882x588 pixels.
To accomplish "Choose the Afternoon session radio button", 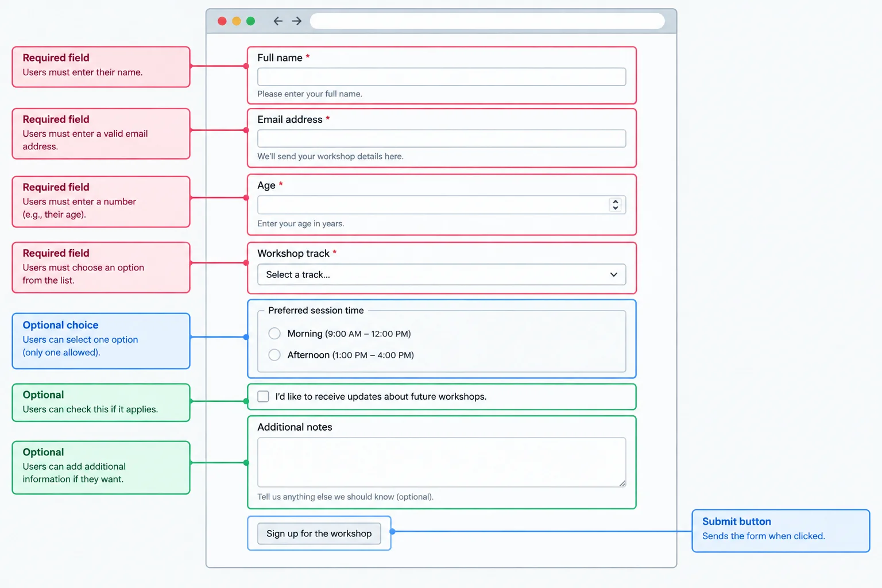I will 275,355.
